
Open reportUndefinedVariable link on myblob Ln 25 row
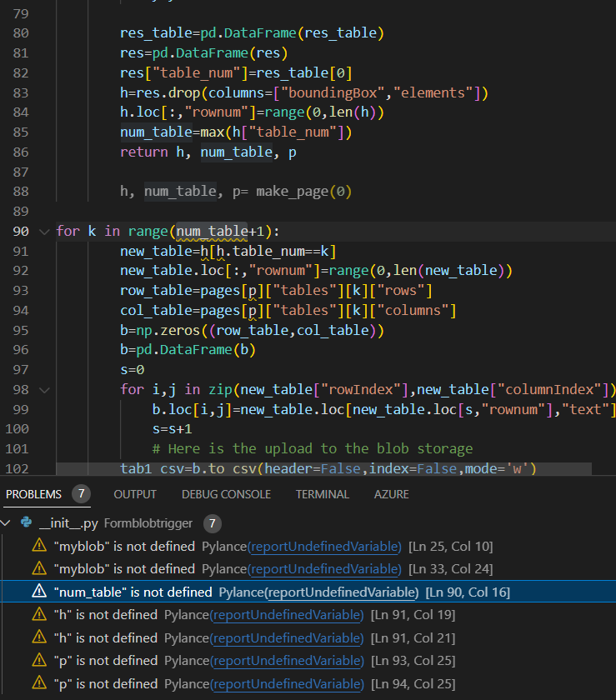coord(324,547)
